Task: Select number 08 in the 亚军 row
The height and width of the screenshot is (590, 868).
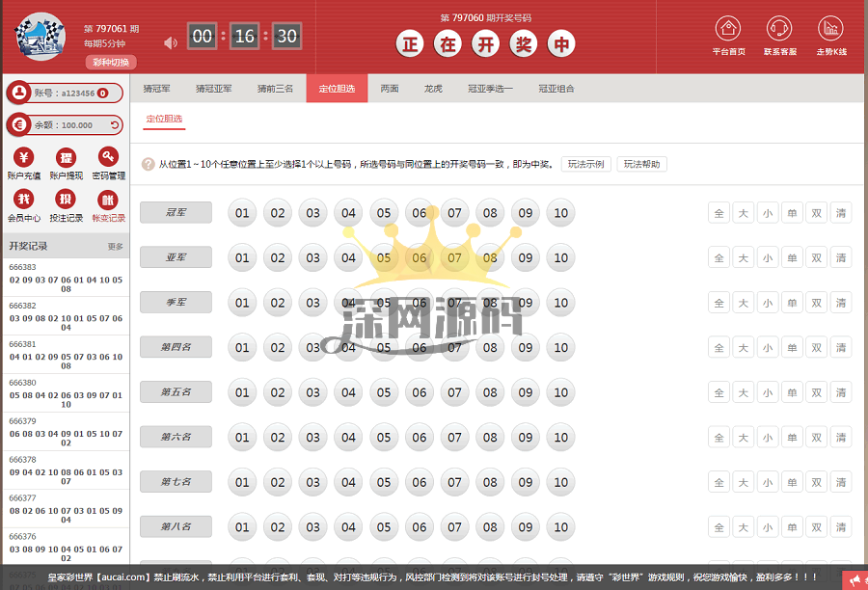Action: coord(490,257)
